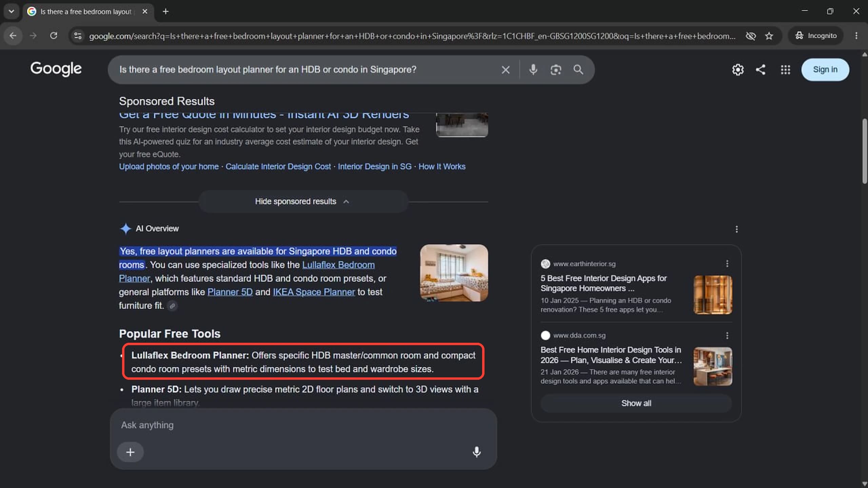This screenshot has width=868, height=488.
Task: Open 5 Best Free Interior Design Apps result
Action: tap(604, 283)
